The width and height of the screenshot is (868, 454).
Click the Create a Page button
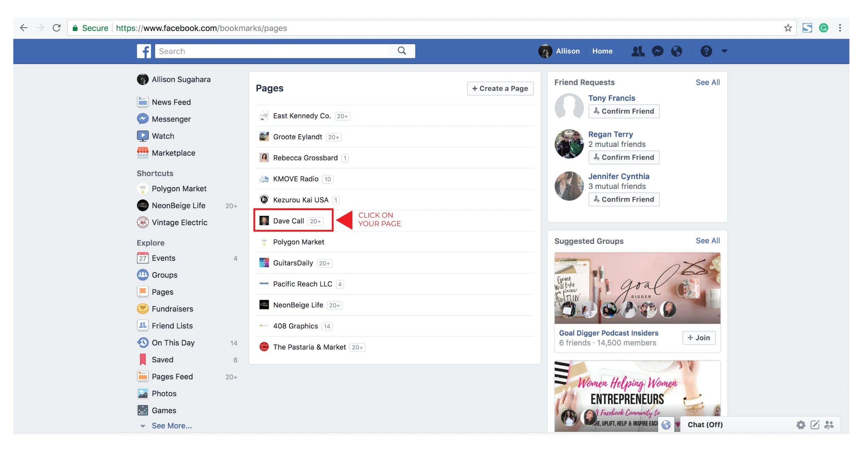point(500,89)
